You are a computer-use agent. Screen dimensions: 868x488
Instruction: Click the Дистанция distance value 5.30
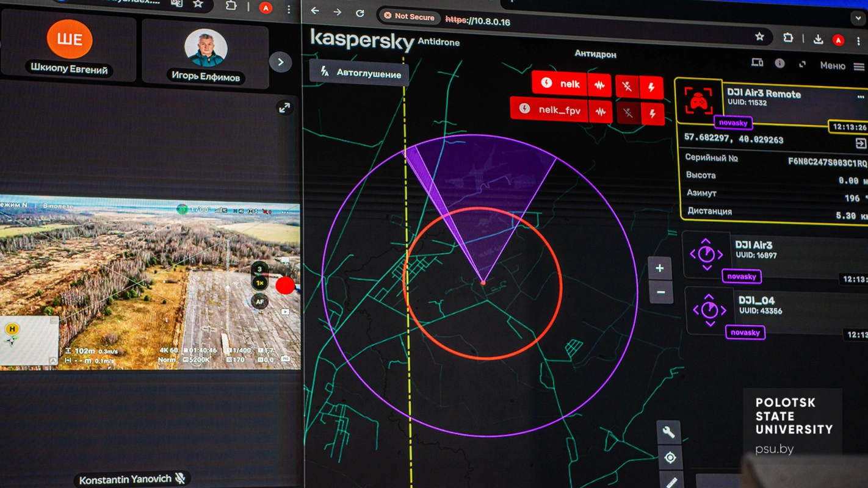tap(851, 215)
